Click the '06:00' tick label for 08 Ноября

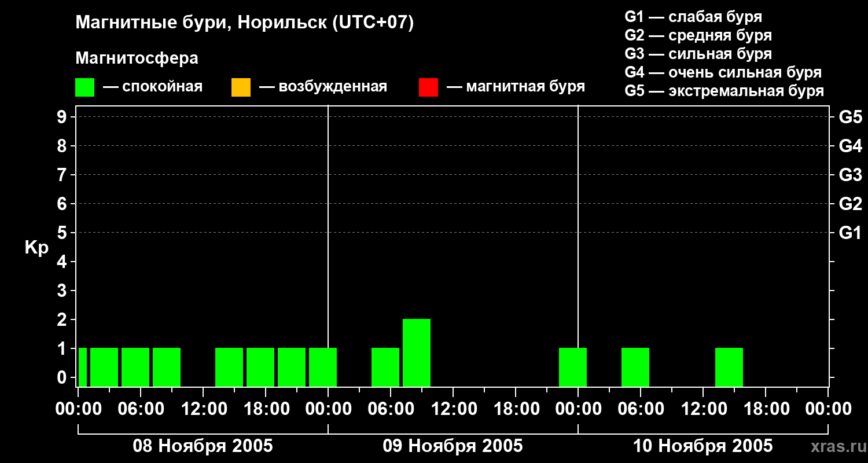click(141, 409)
